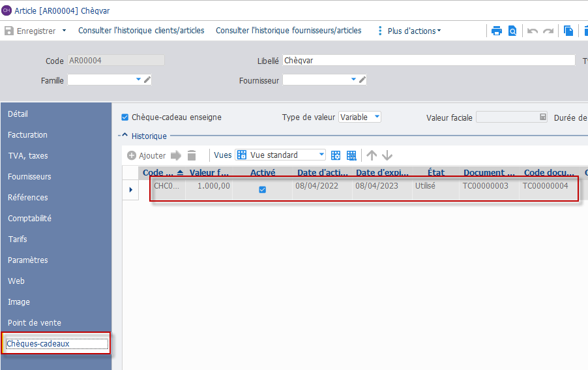Click the move down arrow icon
Screen dimensions: 588x370
tap(387, 155)
